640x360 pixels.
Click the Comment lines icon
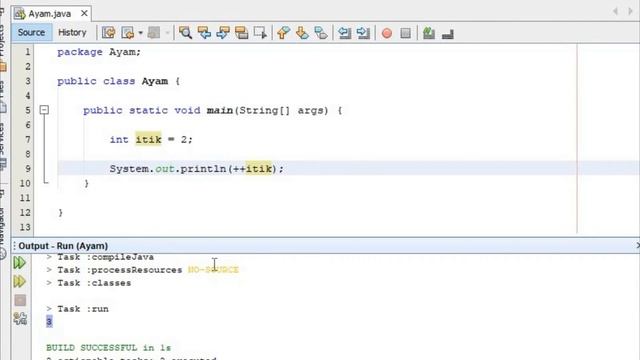429,33
